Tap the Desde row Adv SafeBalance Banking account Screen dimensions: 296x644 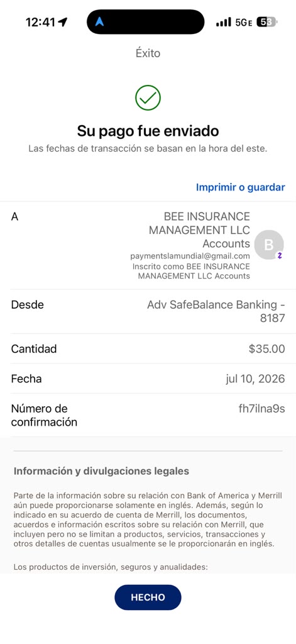point(148,311)
